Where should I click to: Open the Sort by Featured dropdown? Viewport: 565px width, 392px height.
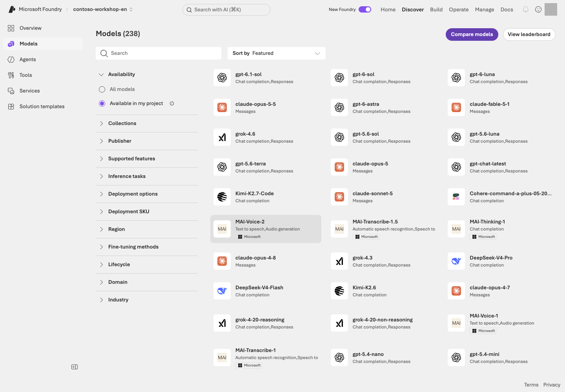277,53
